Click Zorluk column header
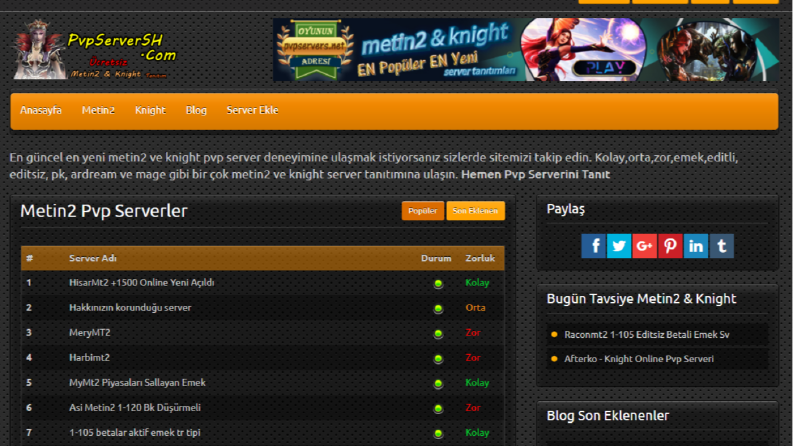Viewport: 793px width, 446px height. (480, 258)
